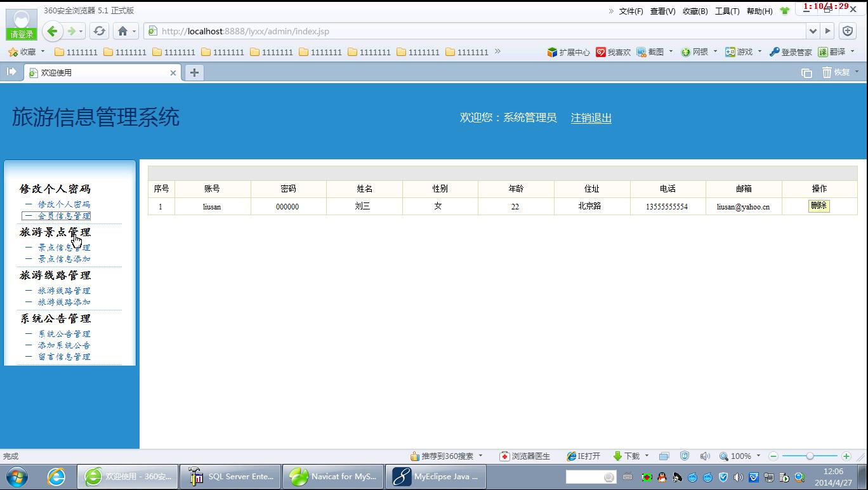The height and width of the screenshot is (490, 868).
Task: Switch to Navicat for MySQL taskbar item
Action: tap(332, 476)
